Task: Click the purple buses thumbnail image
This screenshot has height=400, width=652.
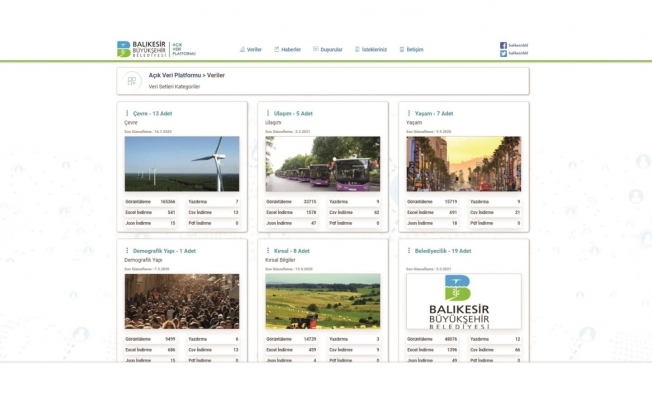Action: (323, 164)
